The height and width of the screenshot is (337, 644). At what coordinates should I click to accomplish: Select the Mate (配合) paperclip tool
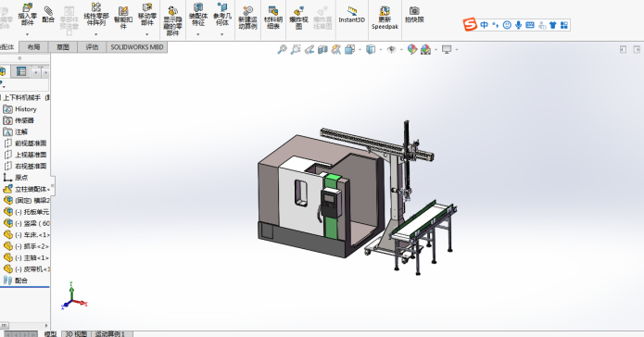click(48, 14)
